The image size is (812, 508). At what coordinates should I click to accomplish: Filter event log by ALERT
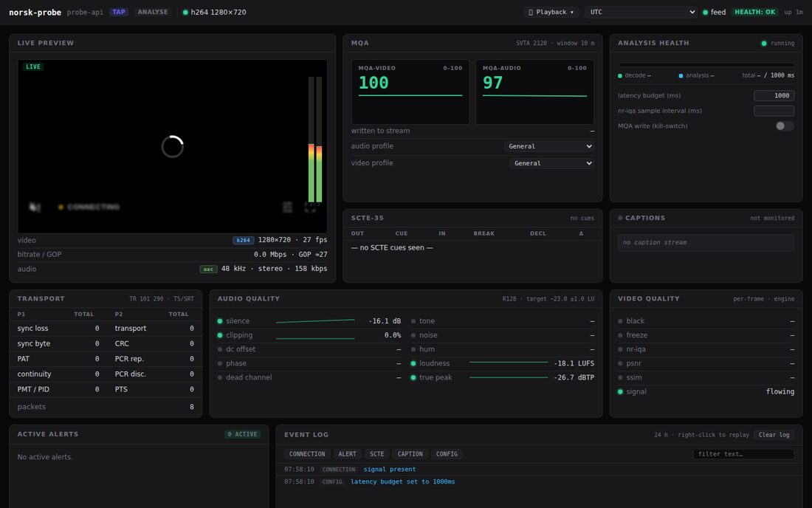click(347, 454)
